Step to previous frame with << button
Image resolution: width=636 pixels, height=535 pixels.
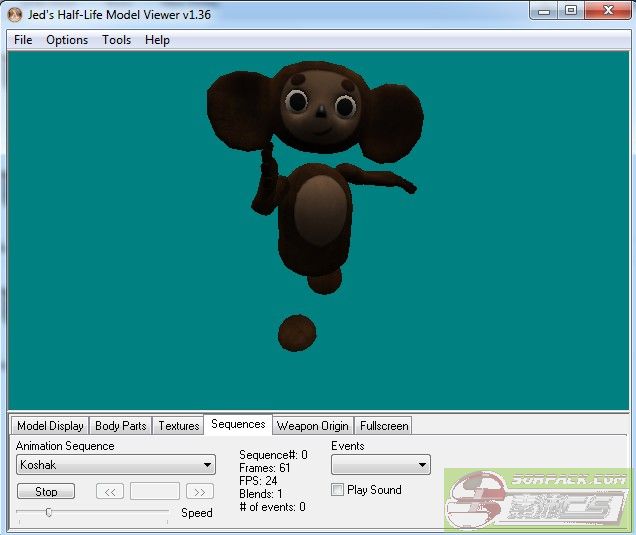pyautogui.click(x=110, y=492)
